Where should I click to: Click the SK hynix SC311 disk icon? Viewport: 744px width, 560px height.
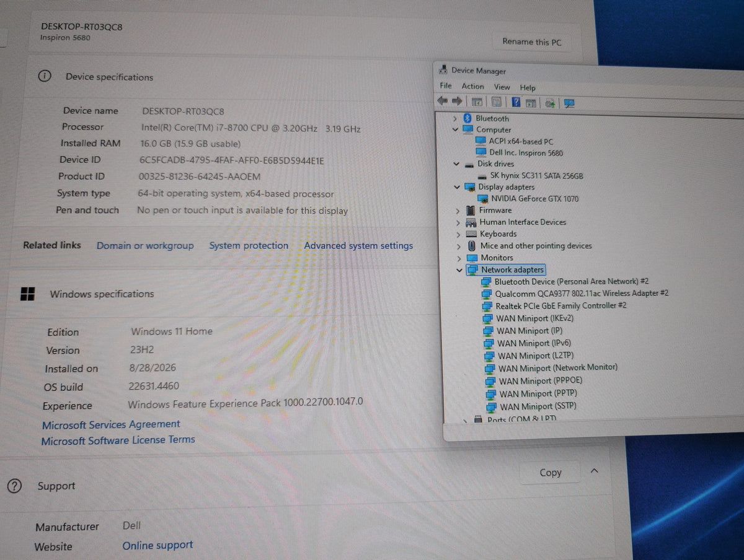pos(483,176)
